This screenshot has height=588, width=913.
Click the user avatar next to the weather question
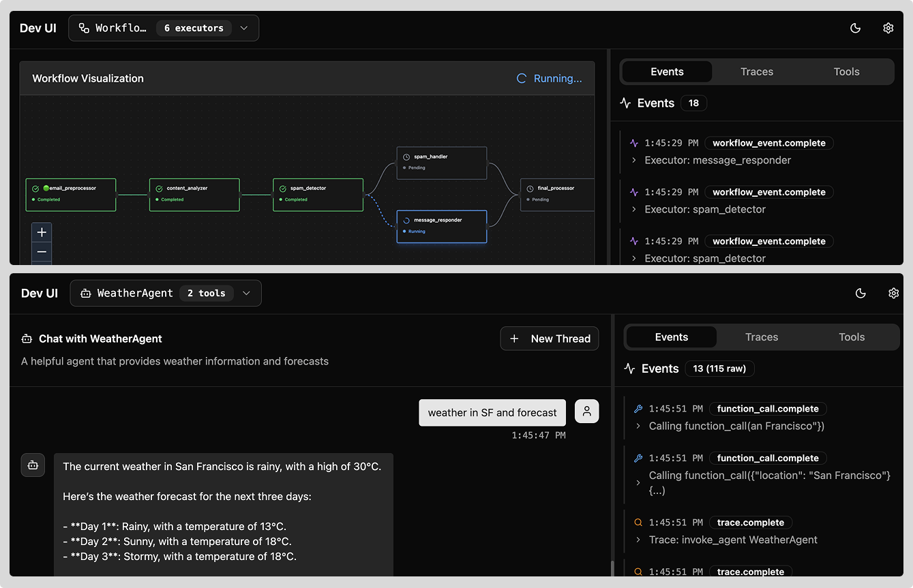point(586,412)
